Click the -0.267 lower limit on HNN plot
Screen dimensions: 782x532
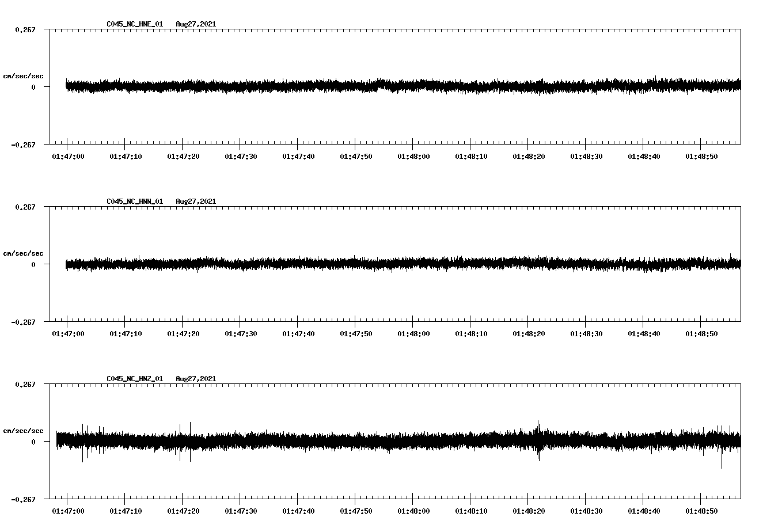(x=23, y=322)
